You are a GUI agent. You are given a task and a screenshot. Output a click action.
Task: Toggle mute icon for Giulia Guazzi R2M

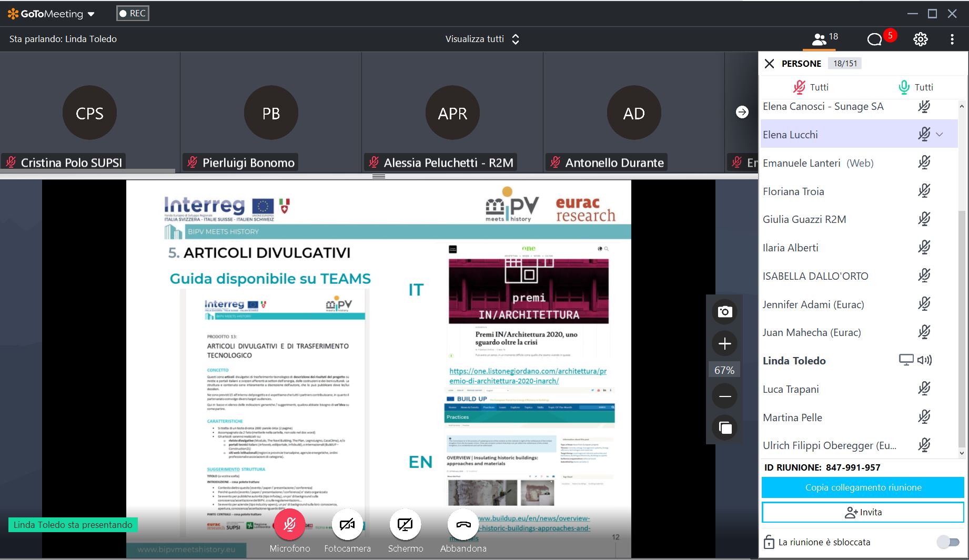[x=924, y=219]
